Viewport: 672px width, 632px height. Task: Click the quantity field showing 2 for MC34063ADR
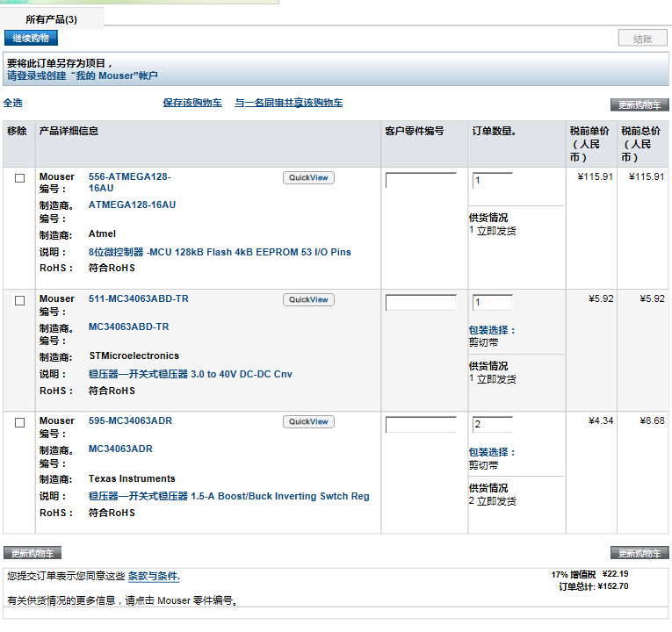(493, 424)
